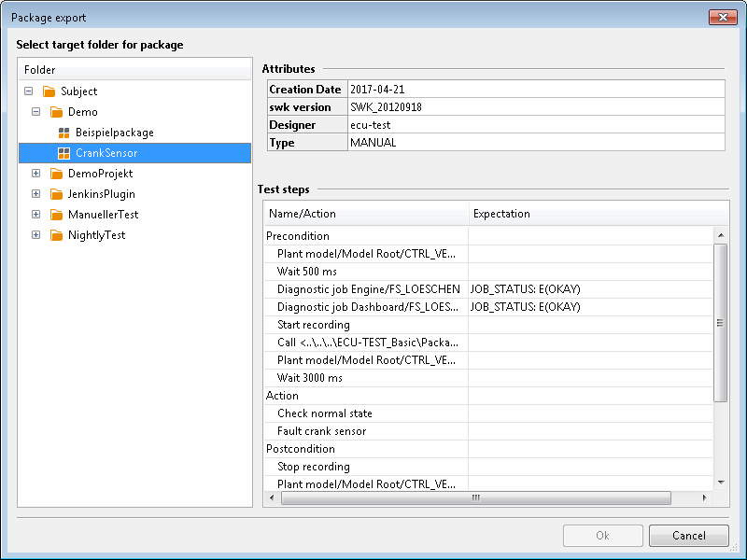Select the 'Start recording' step
Screen dimensions: 747x560
tap(488, 325)
